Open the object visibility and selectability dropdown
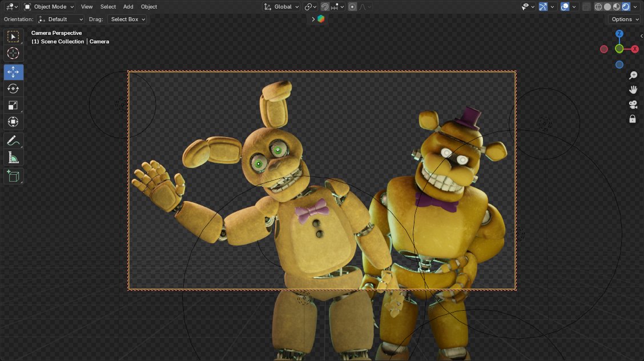The image size is (644, 361). point(528,7)
